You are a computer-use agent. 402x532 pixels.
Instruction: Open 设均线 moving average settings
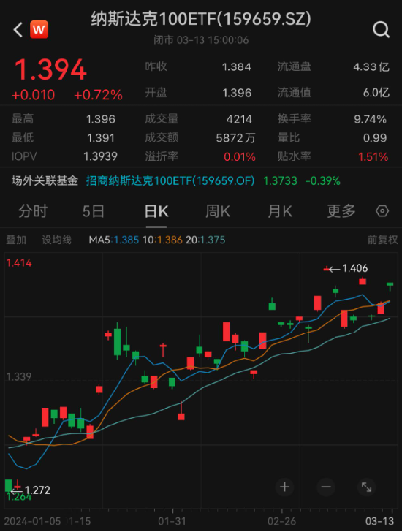56,240
